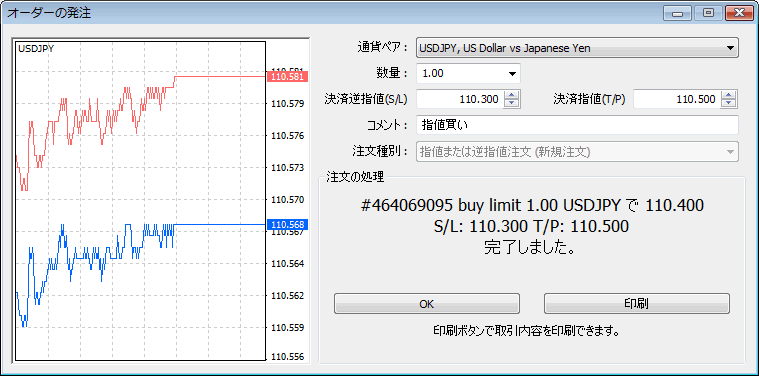The image size is (759, 376).
Task: Click the USDJPY chart label
Action: tap(36, 48)
